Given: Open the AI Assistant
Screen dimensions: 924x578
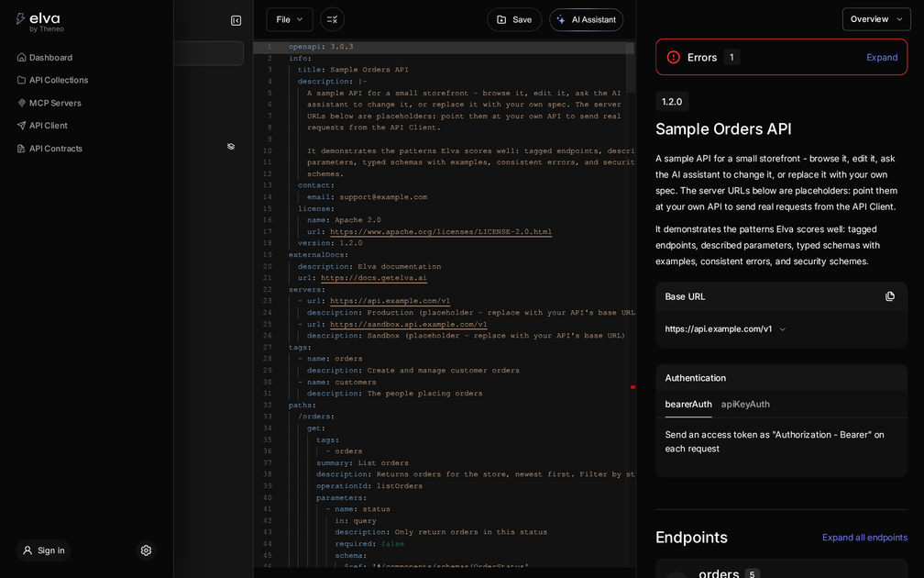Looking at the screenshot, I should tap(587, 19).
